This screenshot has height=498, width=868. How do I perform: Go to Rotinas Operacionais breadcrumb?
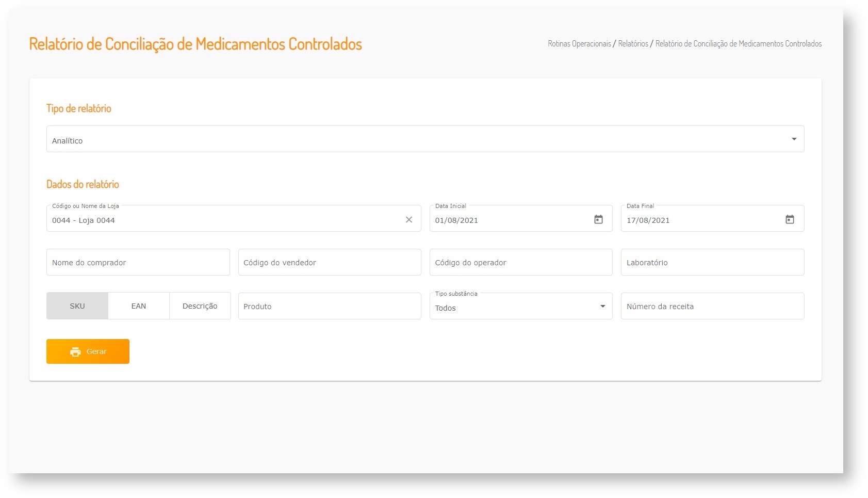(579, 44)
